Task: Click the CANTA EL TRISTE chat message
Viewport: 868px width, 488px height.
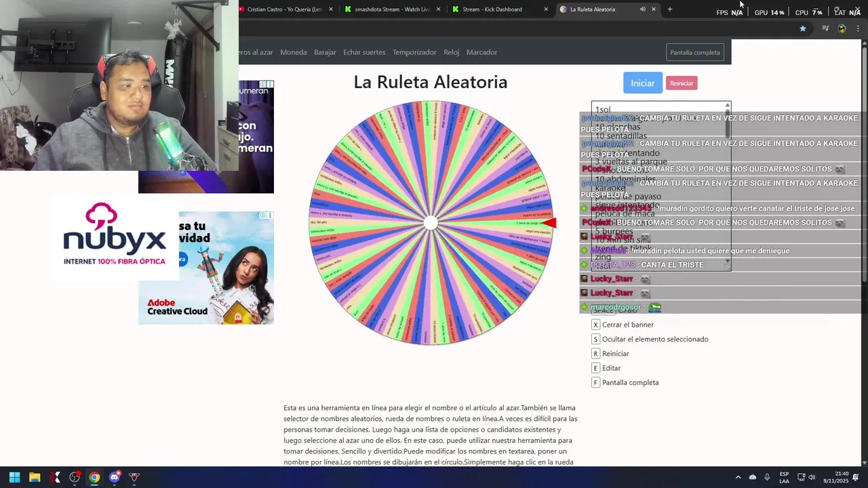Action: pos(672,264)
